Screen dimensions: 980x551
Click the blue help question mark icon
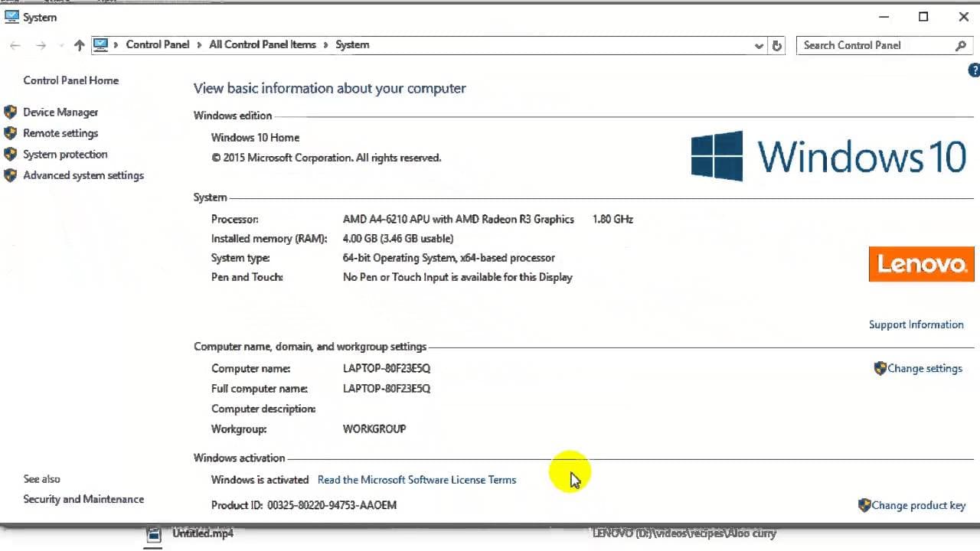(x=974, y=70)
